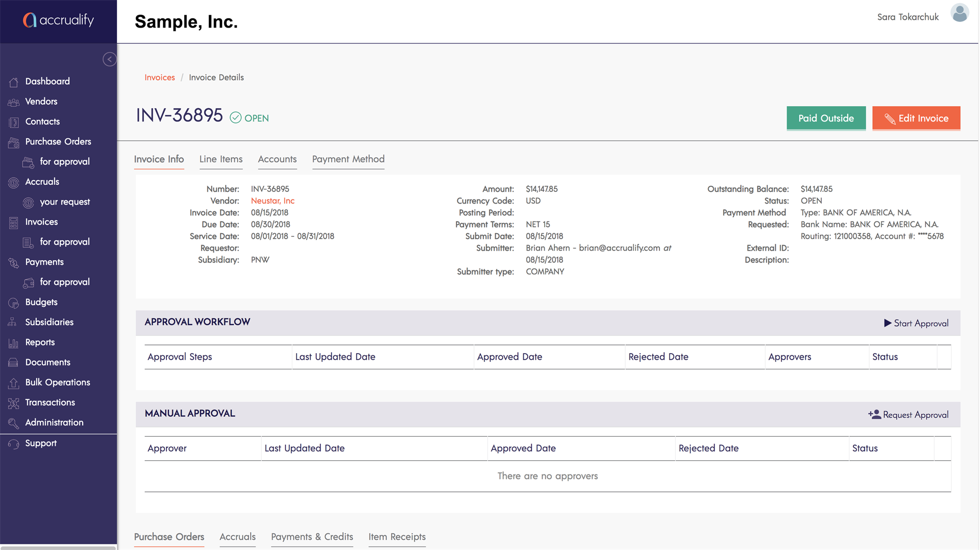980x550 pixels.
Task: Click the Reports bar chart icon
Action: point(14,343)
